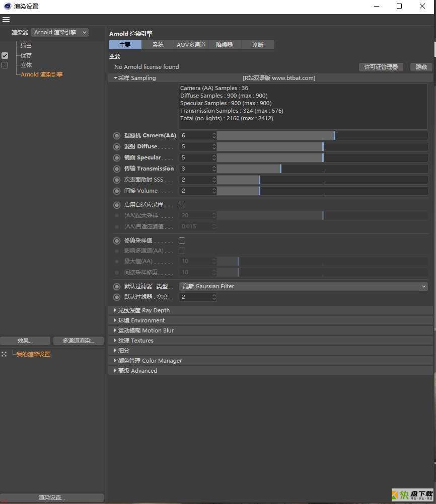This screenshot has height=504, width=436.
Task: Enable the 修剪采样值 checkbox
Action: pyautogui.click(x=182, y=241)
